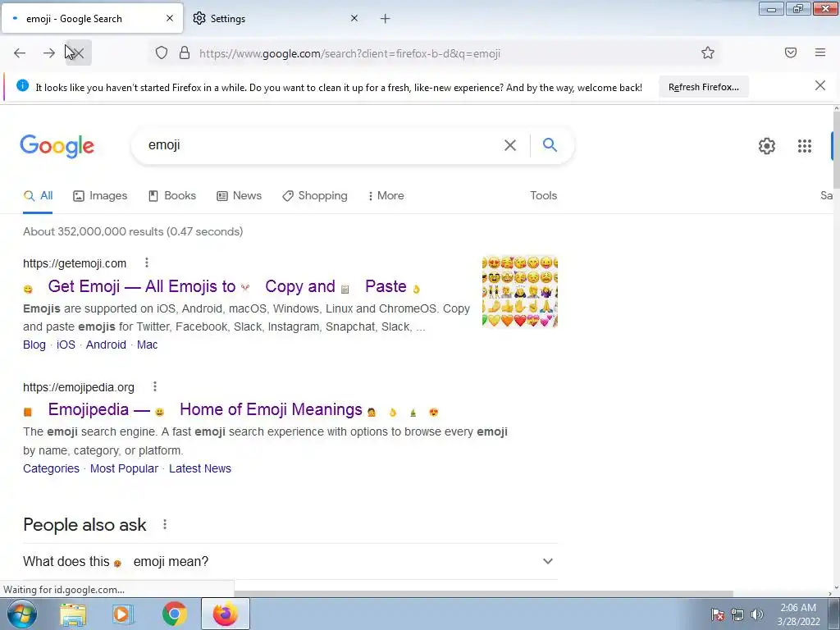Dismiss the Firefox refresh notification bar
Viewport: 840px width, 630px height.
[x=819, y=85]
